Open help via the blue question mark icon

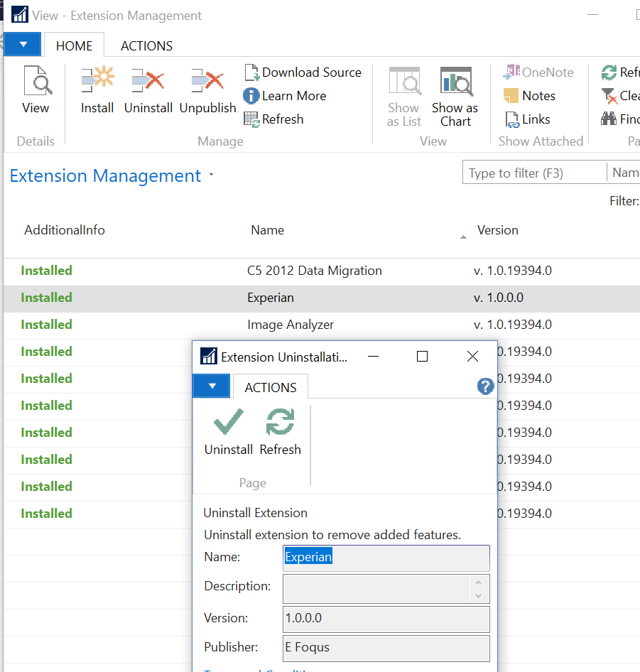[485, 386]
